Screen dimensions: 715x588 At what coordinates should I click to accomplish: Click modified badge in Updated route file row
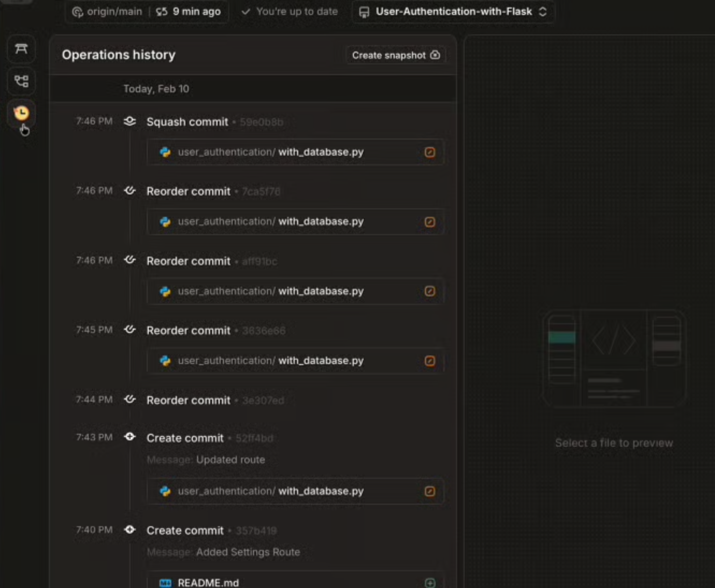pyautogui.click(x=430, y=491)
